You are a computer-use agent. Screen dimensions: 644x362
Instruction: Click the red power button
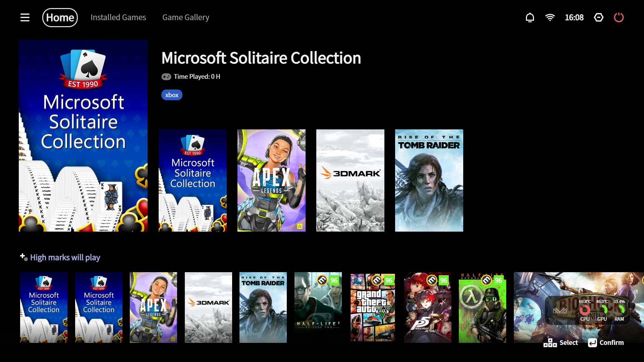click(619, 17)
